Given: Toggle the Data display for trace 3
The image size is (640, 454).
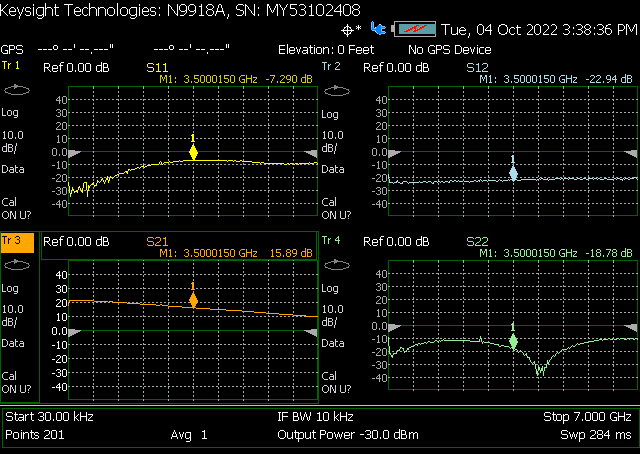Looking at the screenshot, I should click(x=14, y=342).
